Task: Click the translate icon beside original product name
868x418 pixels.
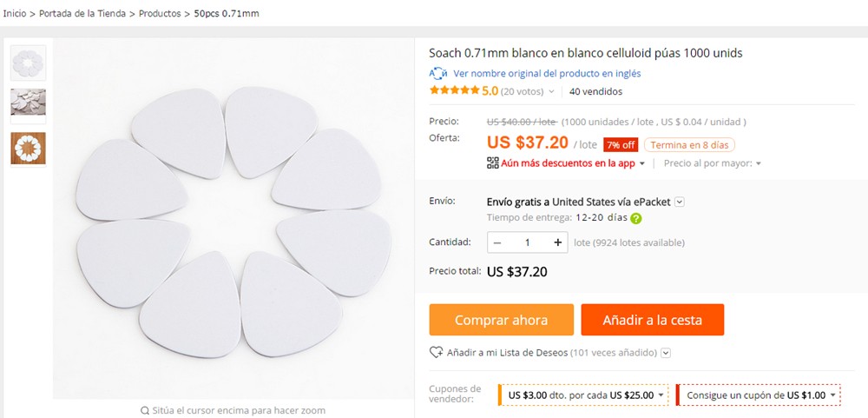Action: point(438,74)
